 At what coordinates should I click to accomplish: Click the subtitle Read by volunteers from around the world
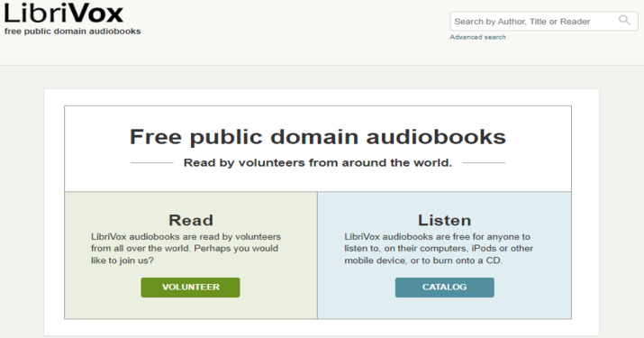click(318, 163)
